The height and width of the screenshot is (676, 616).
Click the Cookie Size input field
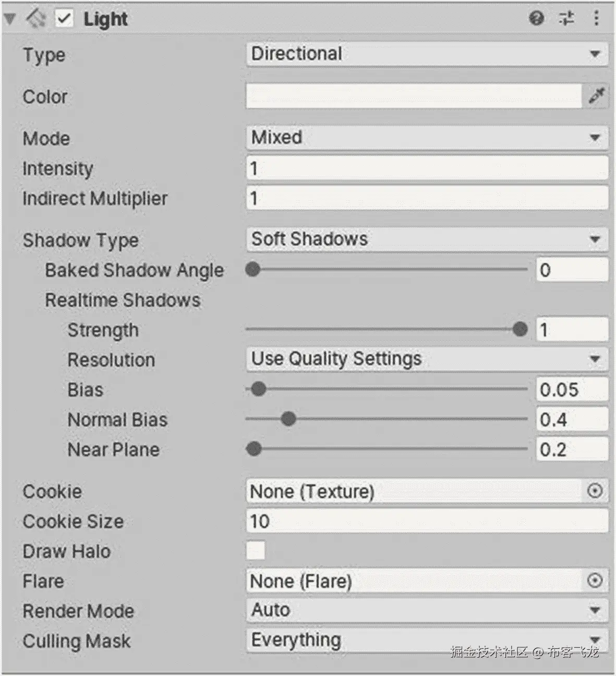click(x=427, y=521)
